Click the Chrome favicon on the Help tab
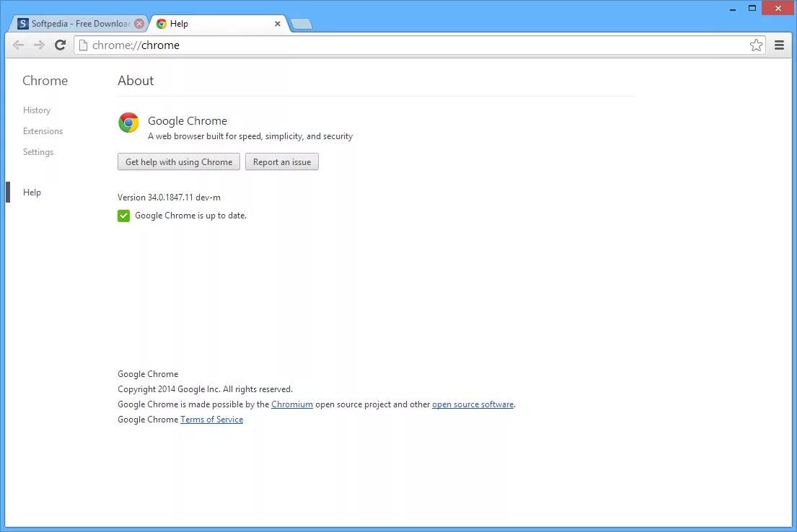This screenshot has width=797, height=532. [x=161, y=23]
